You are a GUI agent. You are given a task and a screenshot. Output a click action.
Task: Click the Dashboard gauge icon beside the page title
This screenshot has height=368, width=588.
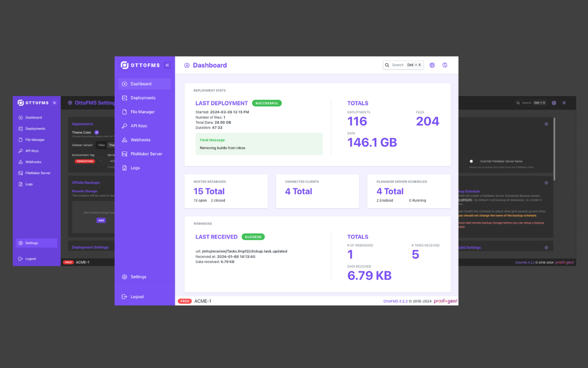(x=187, y=65)
